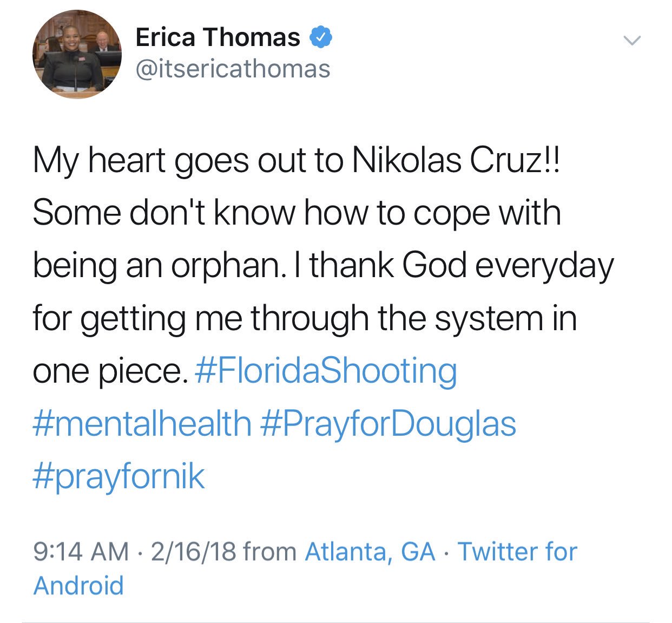Click the word "from" before Atlanta
672x623 pixels.
tap(269, 552)
